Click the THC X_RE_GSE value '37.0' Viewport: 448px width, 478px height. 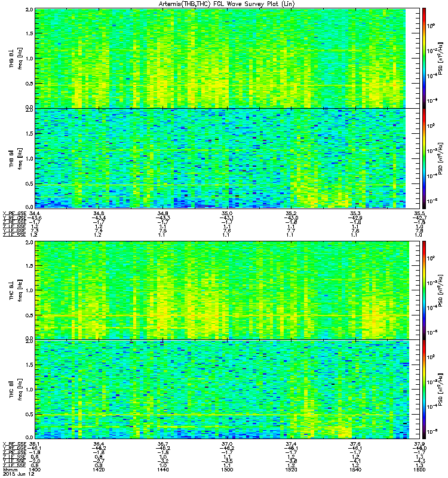tap(227, 444)
